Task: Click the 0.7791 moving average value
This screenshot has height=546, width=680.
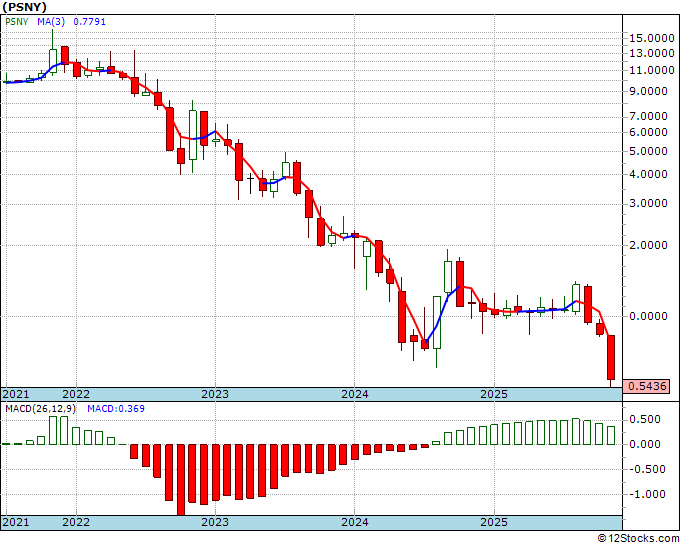Action: (x=89, y=22)
